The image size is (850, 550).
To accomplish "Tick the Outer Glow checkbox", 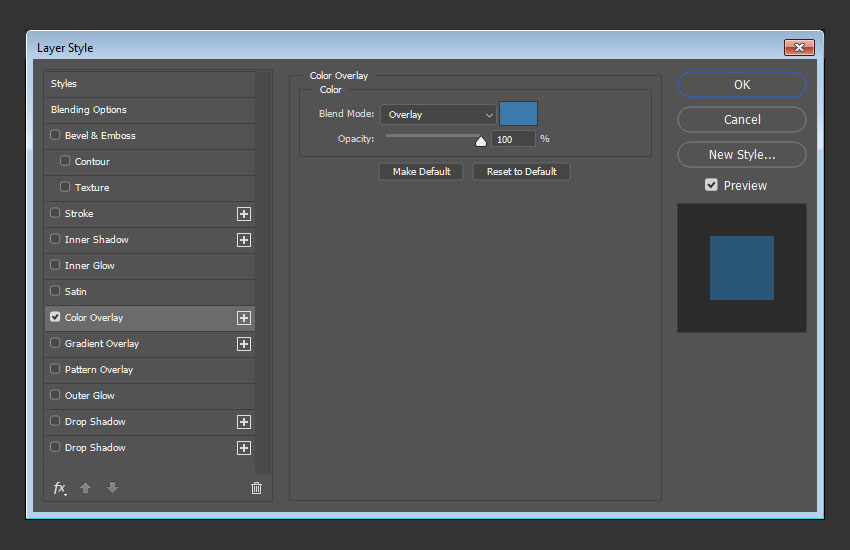I will tap(55, 394).
